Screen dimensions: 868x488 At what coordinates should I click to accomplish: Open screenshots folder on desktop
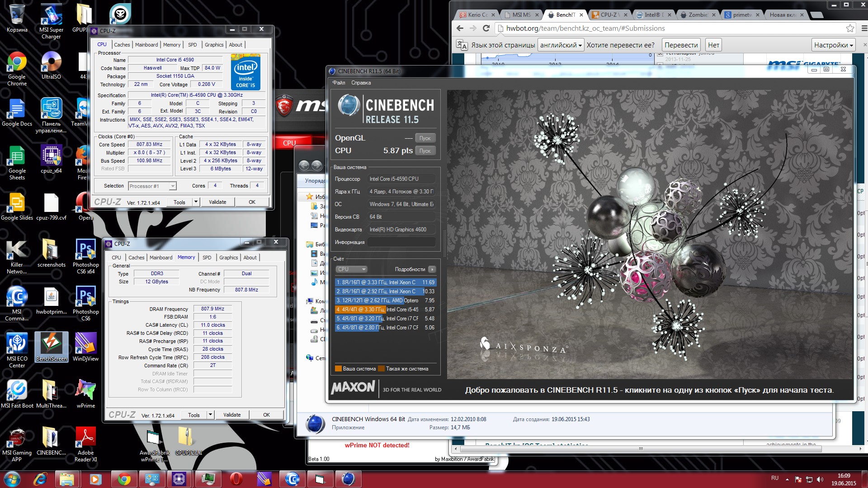click(x=51, y=253)
